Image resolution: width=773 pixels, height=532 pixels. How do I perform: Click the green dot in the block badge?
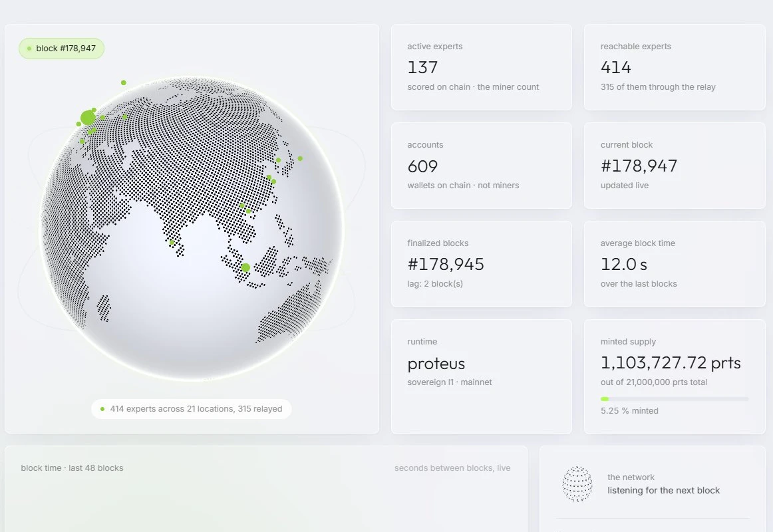click(29, 49)
